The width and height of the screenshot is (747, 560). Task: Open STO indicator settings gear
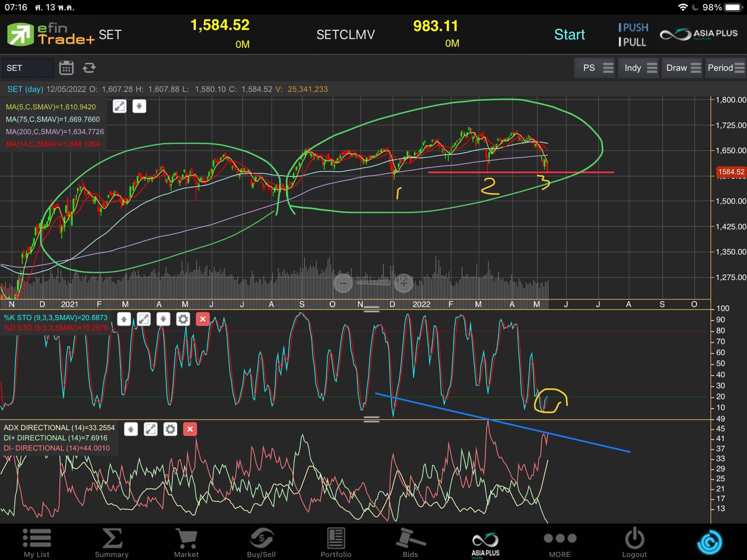click(183, 319)
